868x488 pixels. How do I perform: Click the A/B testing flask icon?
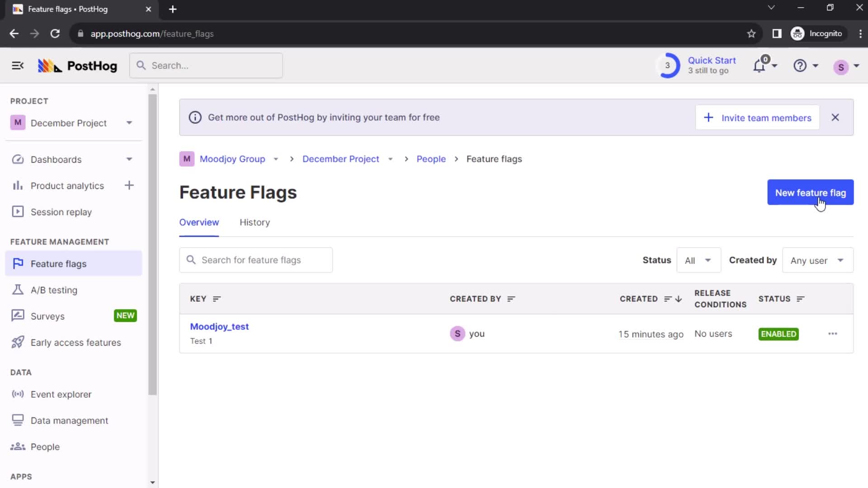click(18, 290)
